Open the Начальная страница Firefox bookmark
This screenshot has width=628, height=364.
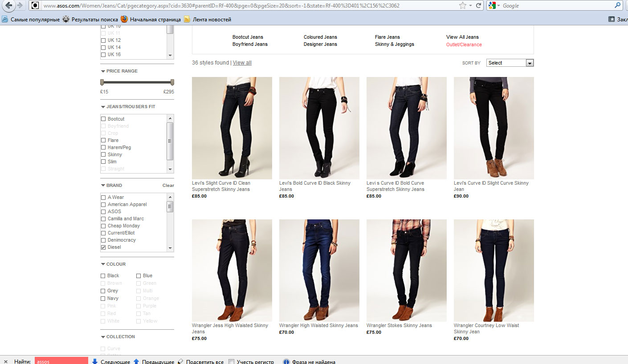tap(151, 20)
